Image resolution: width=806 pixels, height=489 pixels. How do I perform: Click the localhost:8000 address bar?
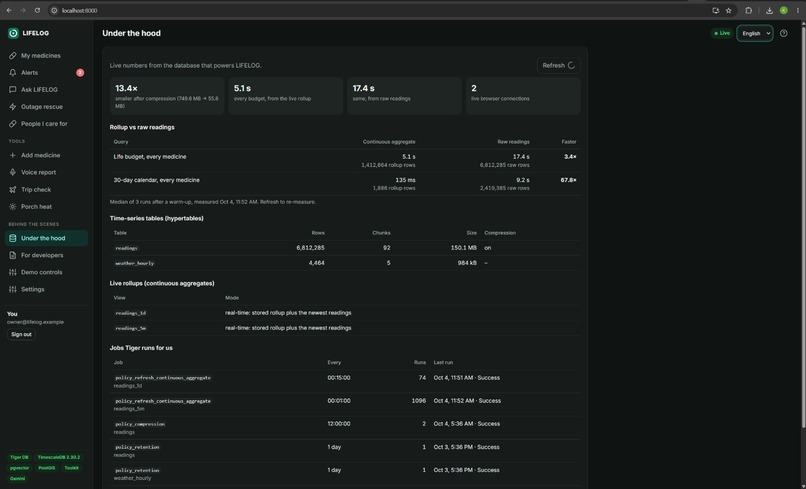coord(378,10)
